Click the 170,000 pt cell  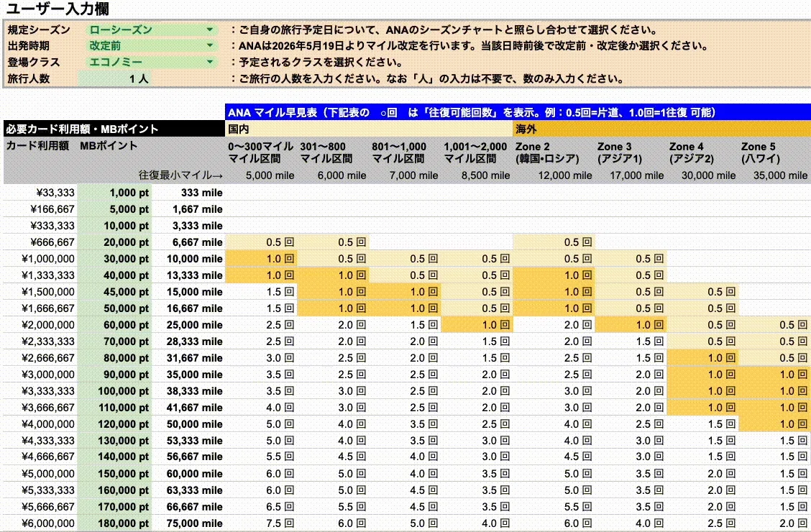coord(115,507)
